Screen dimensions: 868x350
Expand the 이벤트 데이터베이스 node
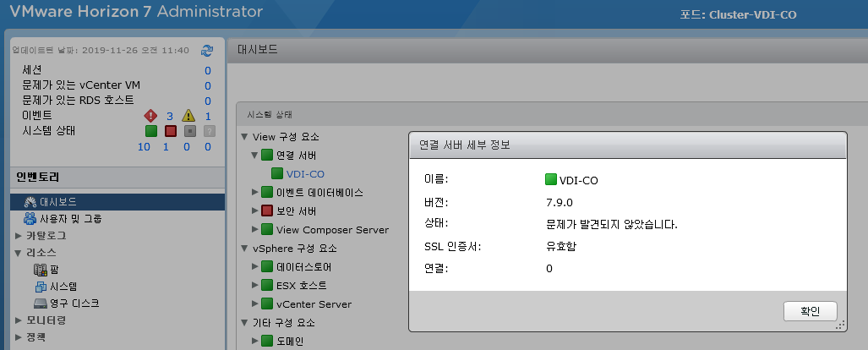coord(254,193)
